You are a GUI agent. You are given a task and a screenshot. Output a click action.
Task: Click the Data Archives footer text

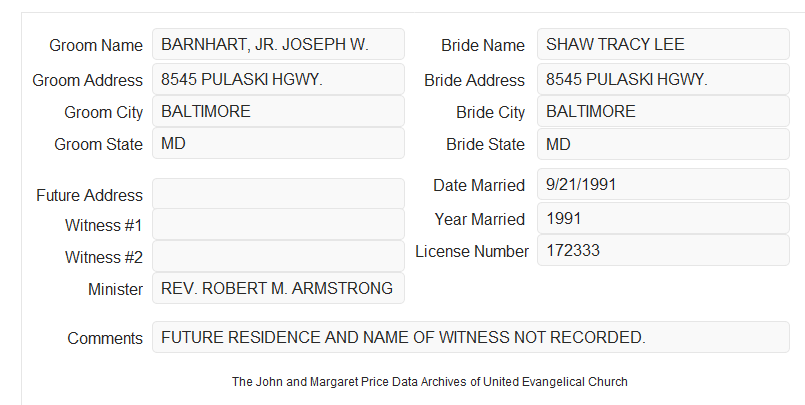(430, 382)
